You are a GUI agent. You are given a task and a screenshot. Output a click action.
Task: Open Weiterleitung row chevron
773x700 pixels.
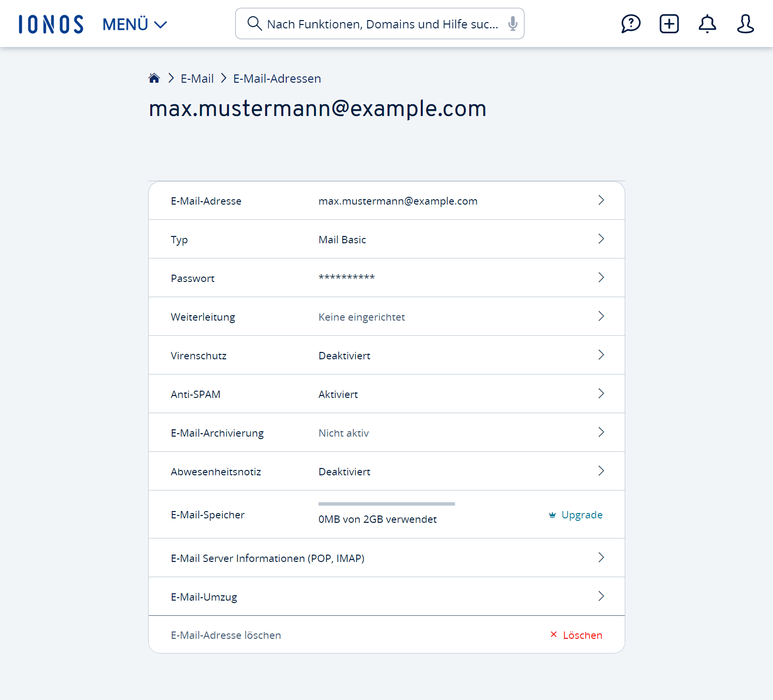coord(601,316)
